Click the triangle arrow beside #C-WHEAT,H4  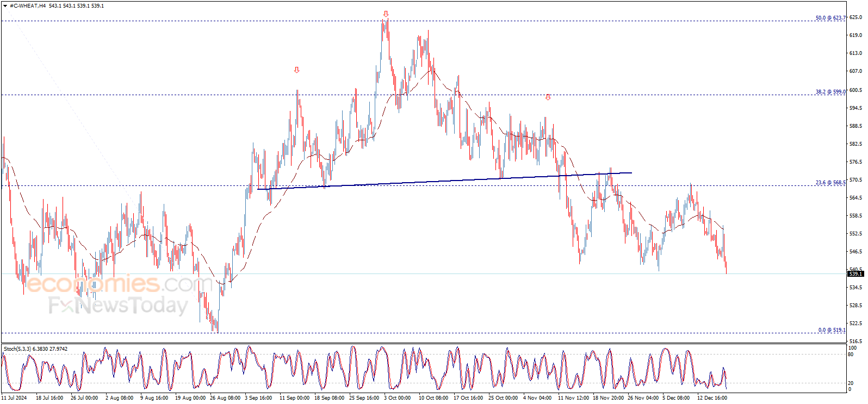point(5,6)
